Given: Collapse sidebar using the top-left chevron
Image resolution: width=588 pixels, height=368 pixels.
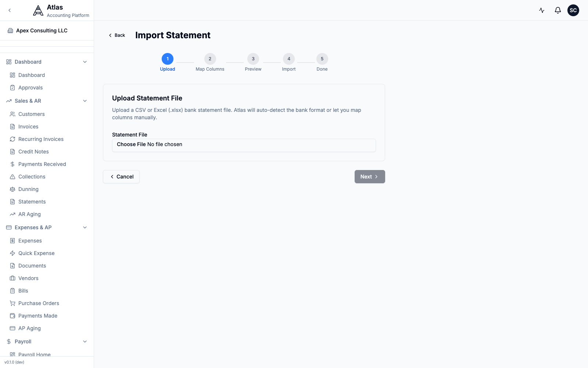Looking at the screenshot, I should click(x=10, y=10).
